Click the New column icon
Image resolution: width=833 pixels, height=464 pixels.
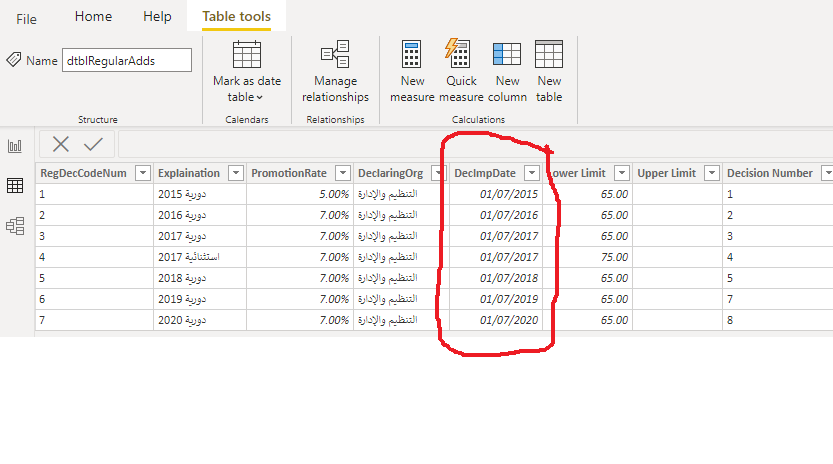pos(506,54)
